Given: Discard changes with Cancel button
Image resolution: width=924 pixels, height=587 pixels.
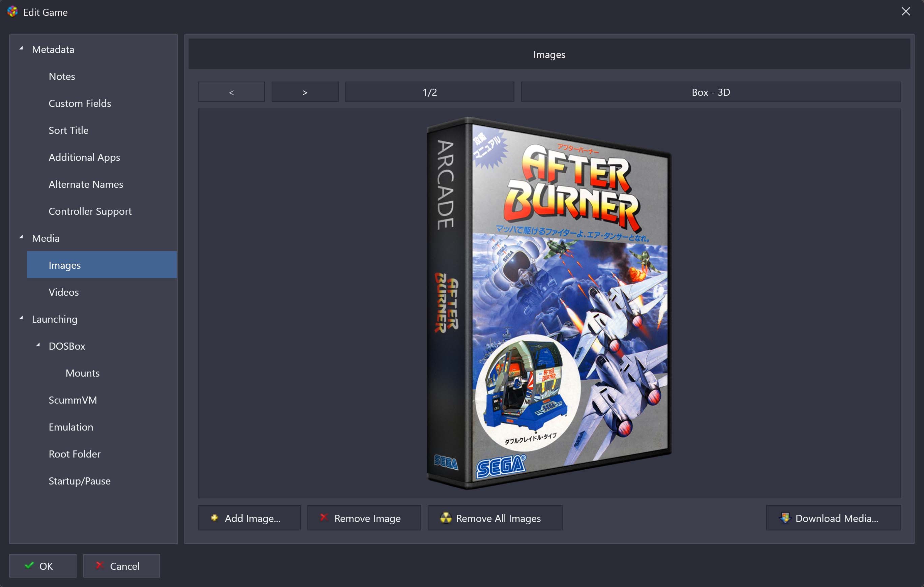Looking at the screenshot, I should [x=121, y=565].
